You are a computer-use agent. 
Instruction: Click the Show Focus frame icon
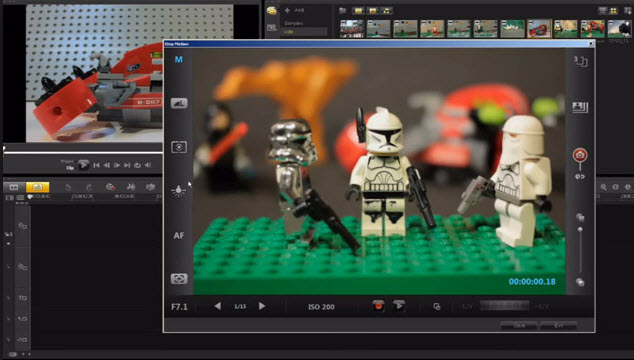(x=179, y=279)
